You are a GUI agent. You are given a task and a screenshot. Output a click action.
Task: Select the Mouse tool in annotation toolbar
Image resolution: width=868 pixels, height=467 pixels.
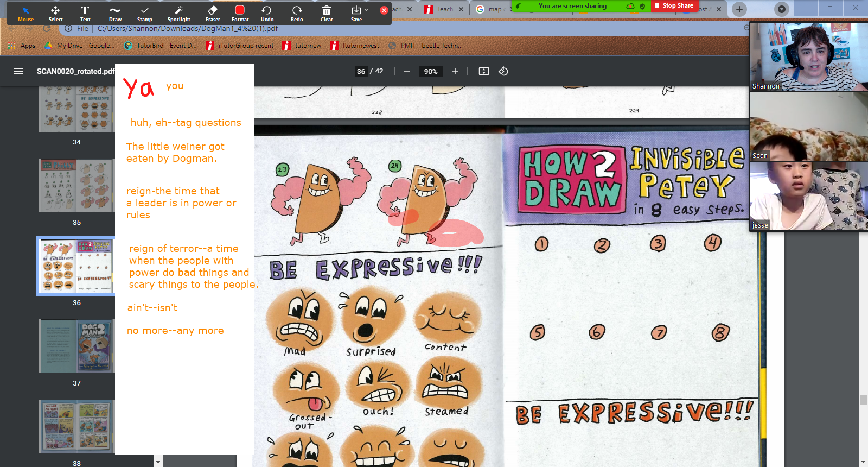point(25,14)
